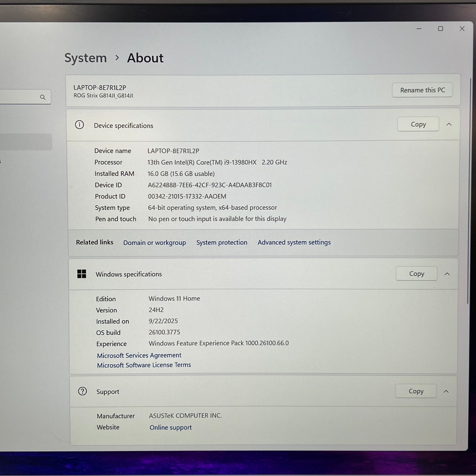476x476 pixels.
Task: Copy the device specifications
Action: point(418,125)
